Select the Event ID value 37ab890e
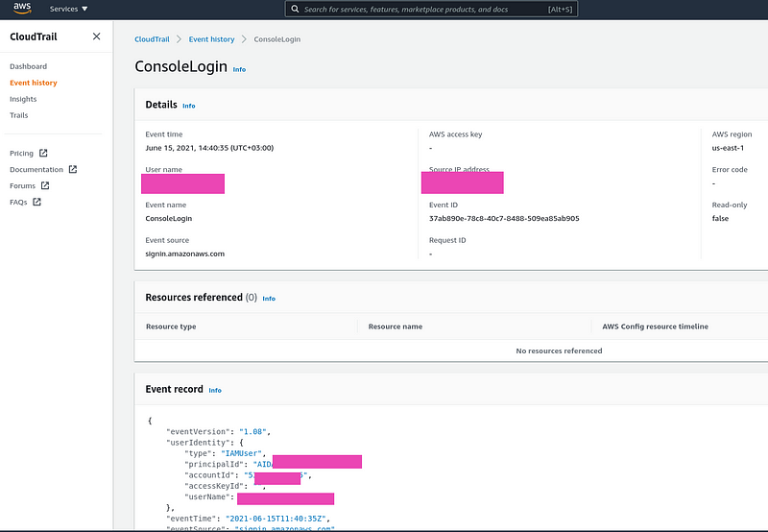This screenshot has height=532, width=768. coord(504,219)
